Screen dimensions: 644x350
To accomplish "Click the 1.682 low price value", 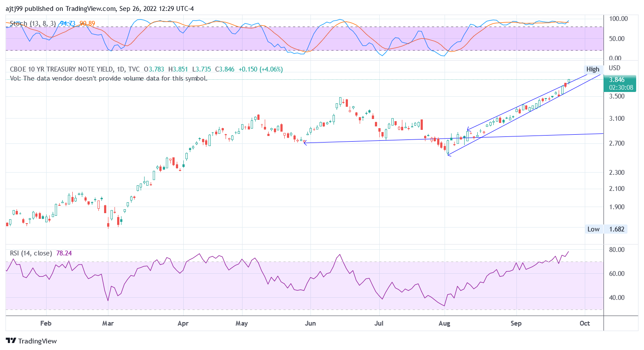I will pyautogui.click(x=617, y=229).
